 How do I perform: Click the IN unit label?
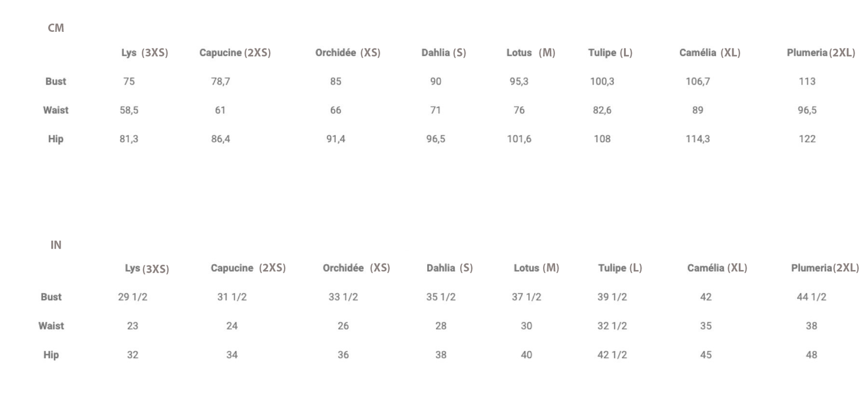click(56, 244)
